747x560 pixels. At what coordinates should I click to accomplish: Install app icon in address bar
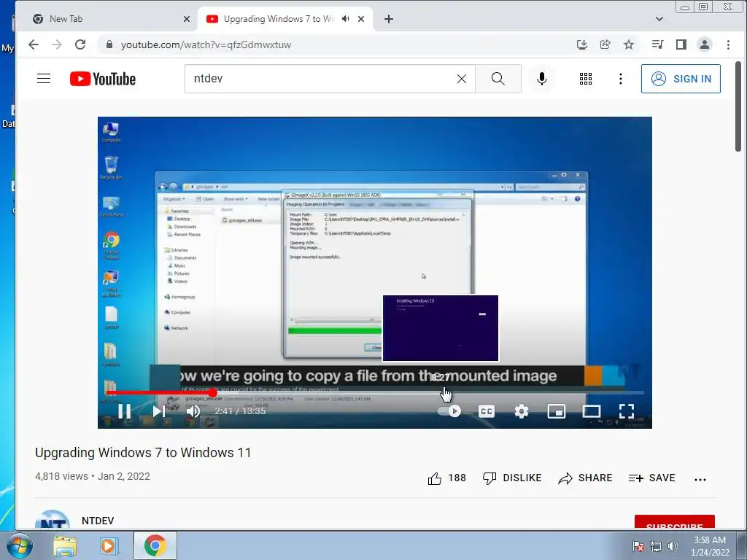pos(581,44)
